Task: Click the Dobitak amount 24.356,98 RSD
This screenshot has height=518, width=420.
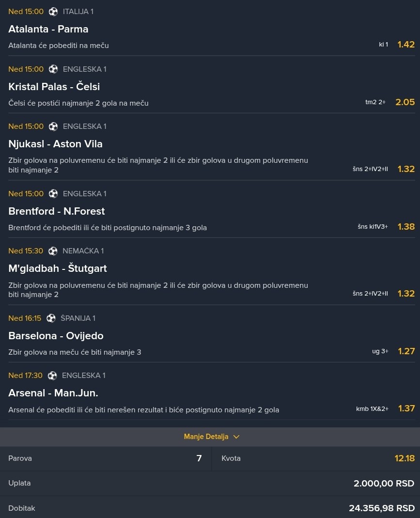Action: [x=382, y=508]
